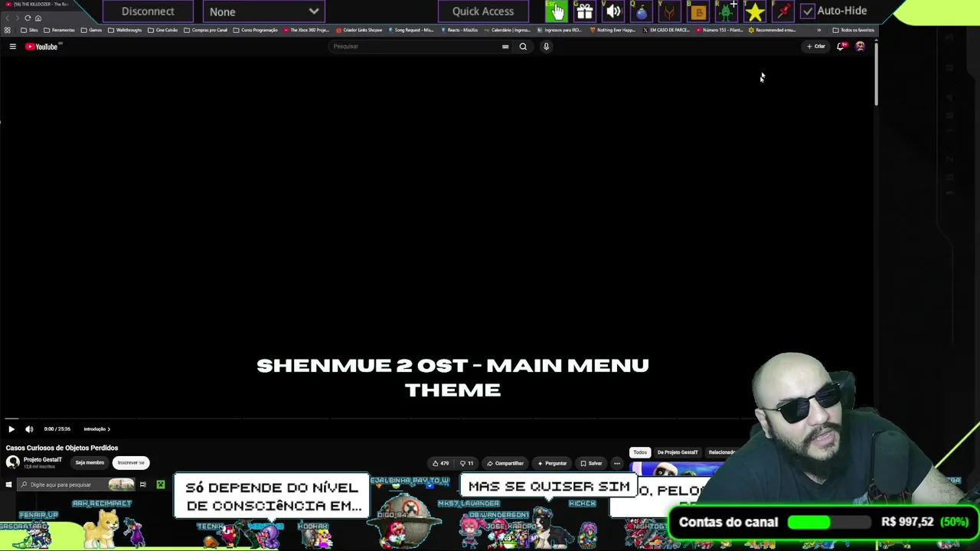Image resolution: width=980 pixels, height=551 pixels.
Task: Dislike the video with thumbs down
Action: tap(466, 463)
